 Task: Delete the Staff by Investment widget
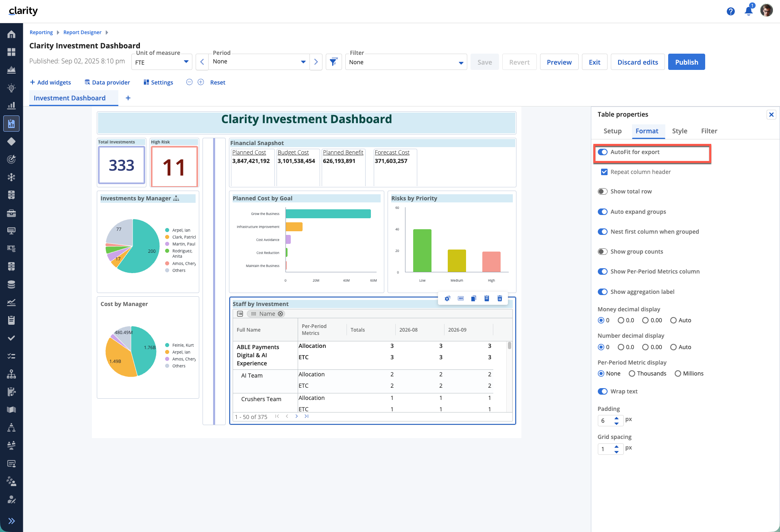tap(500, 298)
